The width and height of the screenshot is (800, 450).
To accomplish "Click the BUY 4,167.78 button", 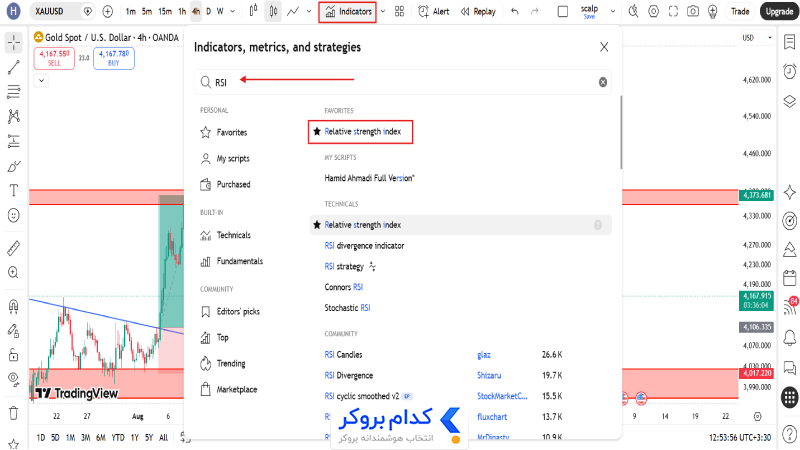I will point(114,58).
